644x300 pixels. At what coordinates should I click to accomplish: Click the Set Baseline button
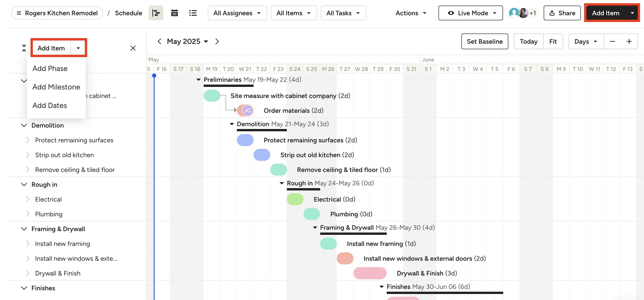[485, 41]
